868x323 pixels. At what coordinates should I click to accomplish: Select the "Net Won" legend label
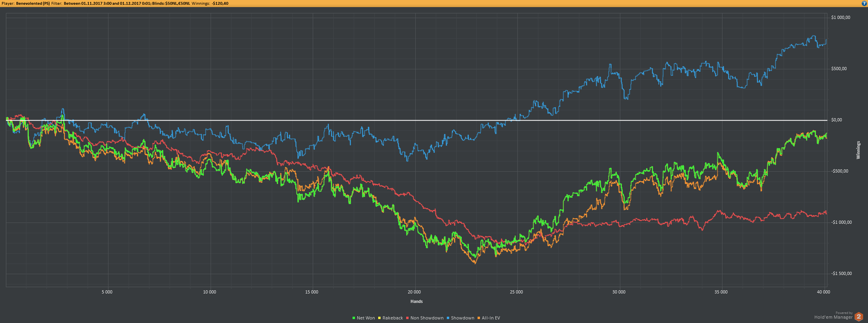click(366, 318)
